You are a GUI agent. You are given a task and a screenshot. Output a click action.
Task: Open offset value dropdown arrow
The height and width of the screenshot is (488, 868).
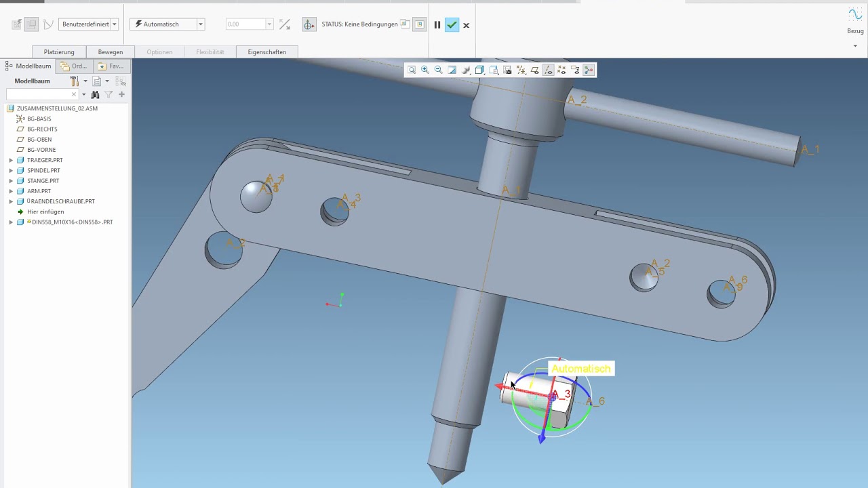pos(269,24)
